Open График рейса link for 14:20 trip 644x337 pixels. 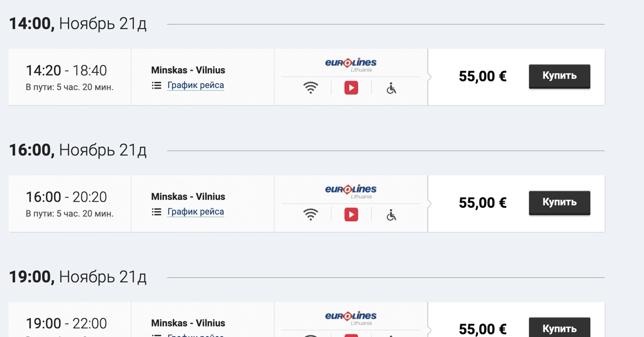(x=196, y=86)
